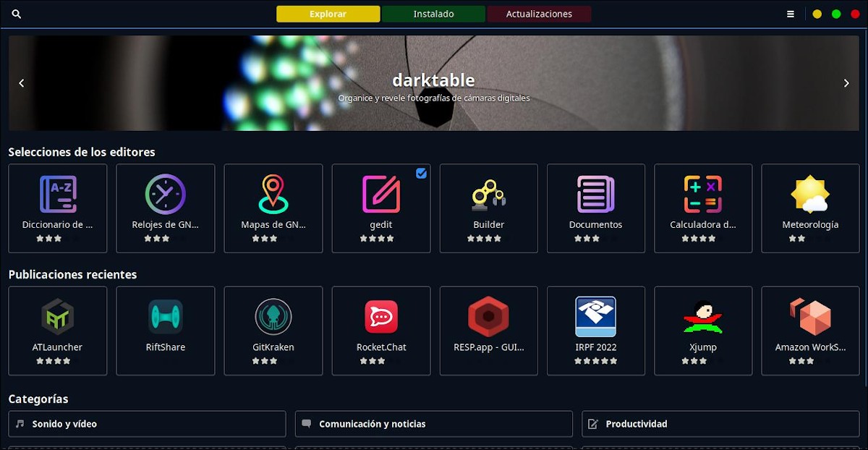The image size is (868, 450).
Task: Click the yellow minimize window button
Action: click(817, 14)
